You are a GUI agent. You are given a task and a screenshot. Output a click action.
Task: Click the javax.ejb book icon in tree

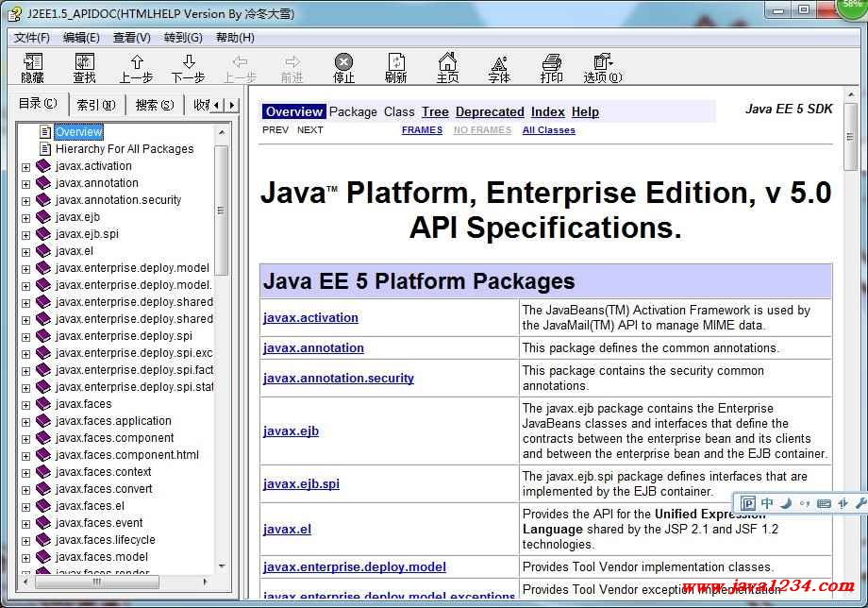tap(43, 216)
